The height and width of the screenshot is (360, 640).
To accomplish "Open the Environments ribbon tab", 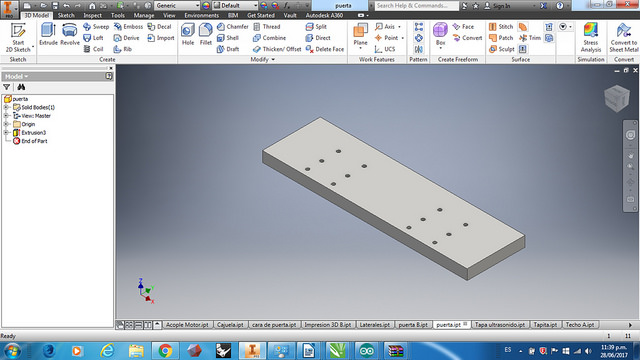I will pyautogui.click(x=202, y=16).
